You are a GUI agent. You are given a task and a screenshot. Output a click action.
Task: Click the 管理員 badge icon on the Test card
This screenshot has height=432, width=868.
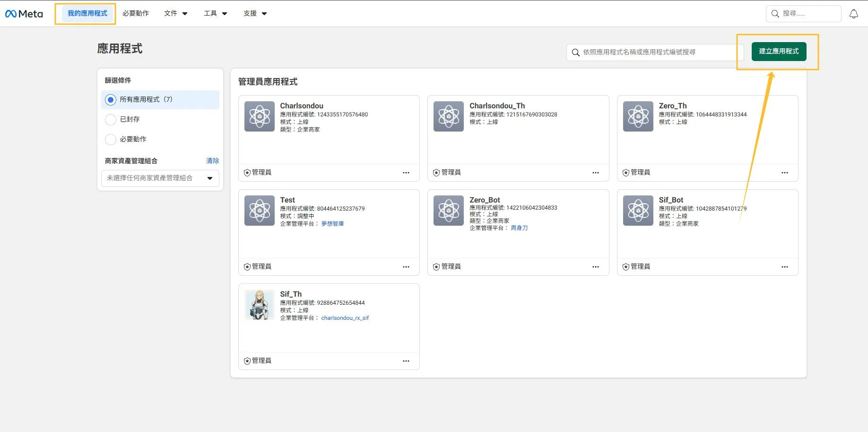pyautogui.click(x=247, y=266)
